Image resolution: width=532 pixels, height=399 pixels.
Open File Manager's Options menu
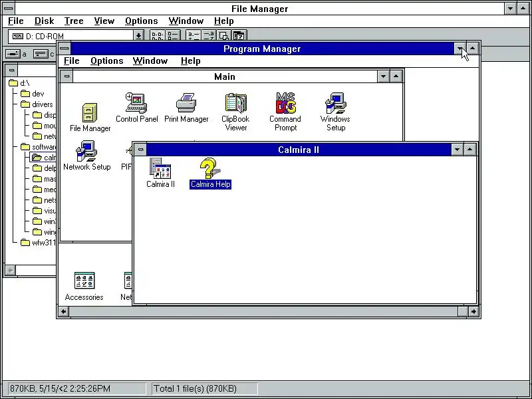141,21
